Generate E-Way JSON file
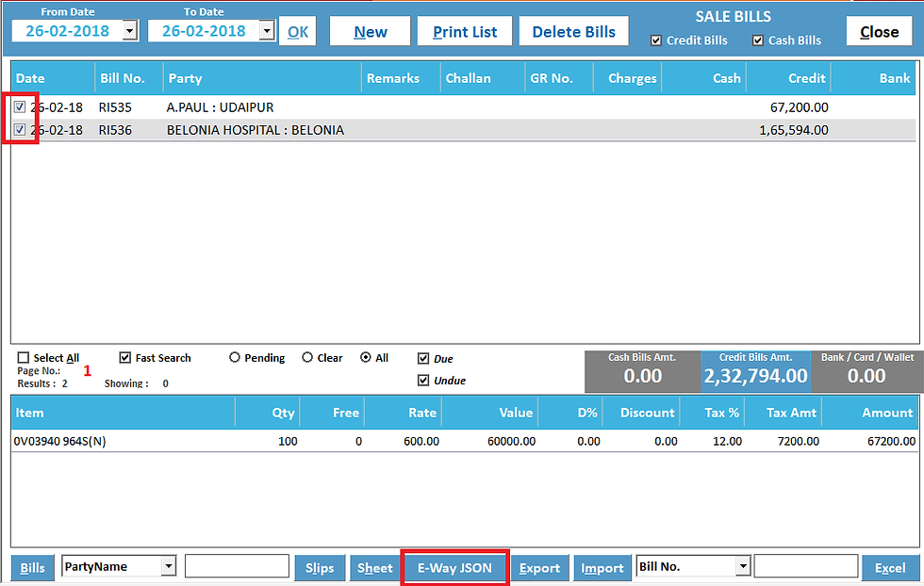 pos(454,568)
